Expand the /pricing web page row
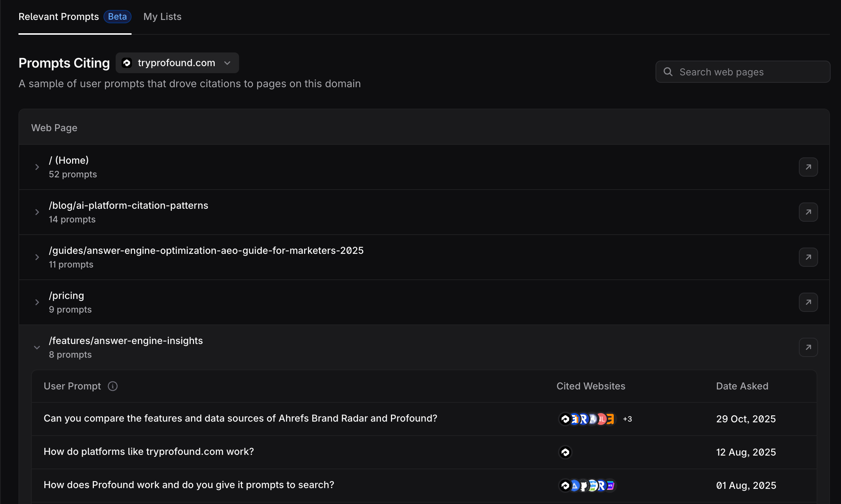The width and height of the screenshot is (841, 504). coord(37,302)
